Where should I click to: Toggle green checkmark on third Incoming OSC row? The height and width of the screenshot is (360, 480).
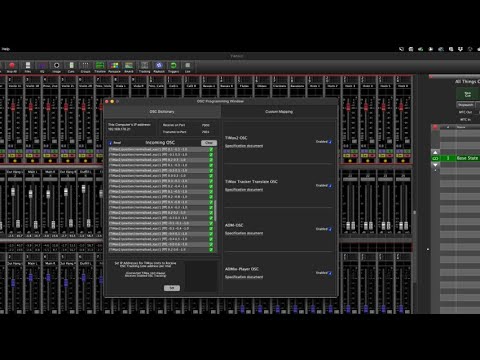[211, 160]
